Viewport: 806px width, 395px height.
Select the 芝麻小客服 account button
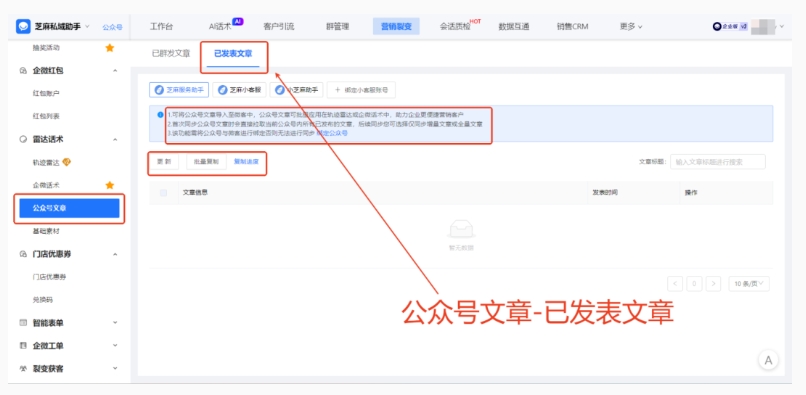(x=239, y=89)
